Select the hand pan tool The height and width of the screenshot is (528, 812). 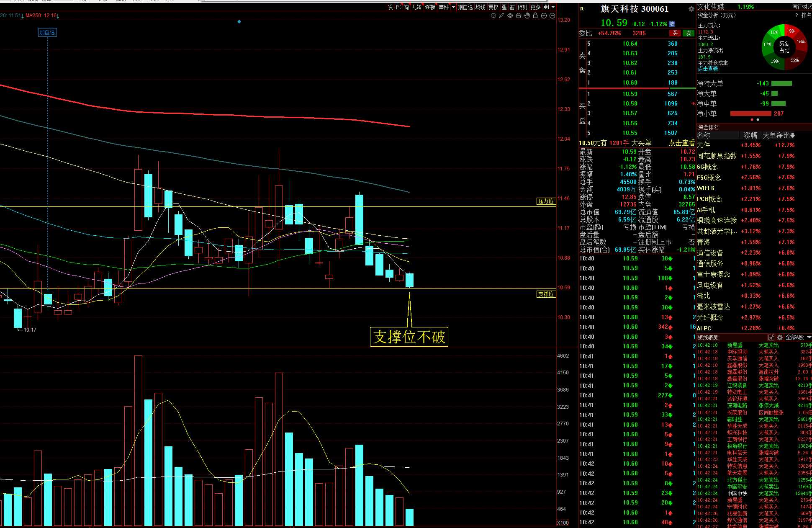(527, 15)
